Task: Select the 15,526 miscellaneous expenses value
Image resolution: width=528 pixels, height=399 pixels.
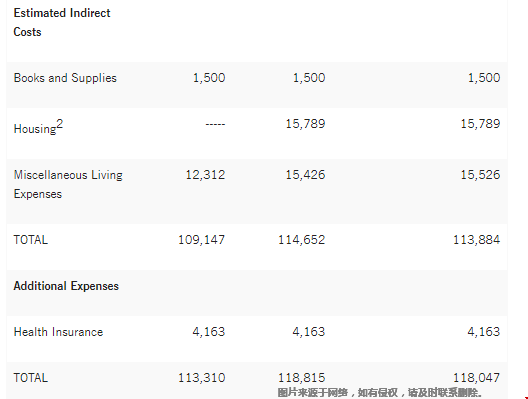Action: [481, 175]
